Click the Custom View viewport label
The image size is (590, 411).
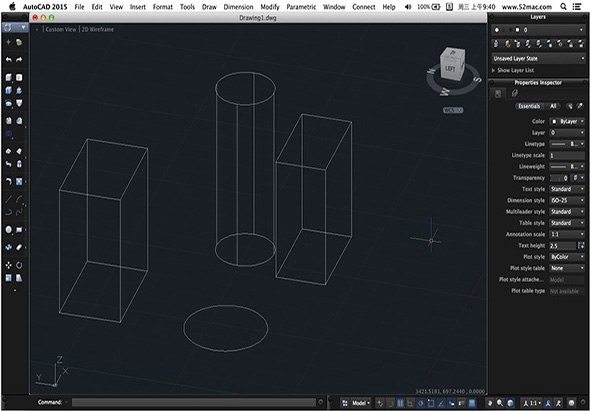tap(61, 29)
